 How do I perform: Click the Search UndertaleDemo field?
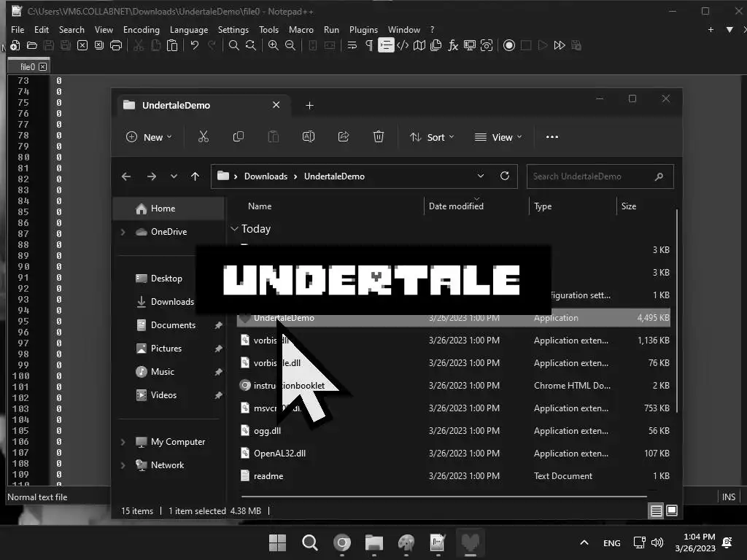[600, 176]
